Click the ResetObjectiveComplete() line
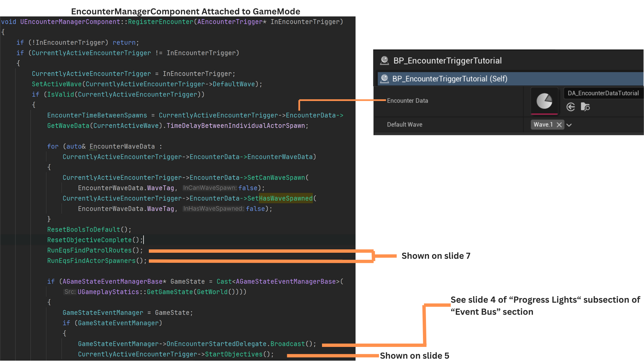The height and width of the screenshot is (362, 644). pos(95,240)
